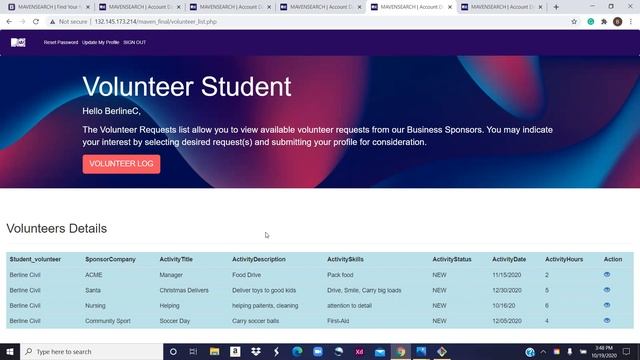Screen dimensions: 640x360
Task: Open the notification center icon
Action: pos(627,351)
